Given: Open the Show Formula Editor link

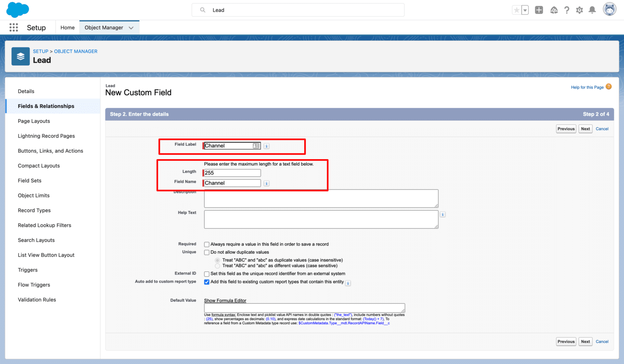Looking at the screenshot, I should coord(225,300).
